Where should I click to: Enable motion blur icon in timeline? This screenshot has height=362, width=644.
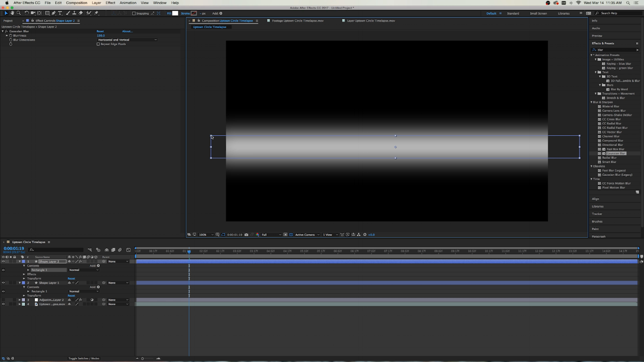tap(120, 250)
